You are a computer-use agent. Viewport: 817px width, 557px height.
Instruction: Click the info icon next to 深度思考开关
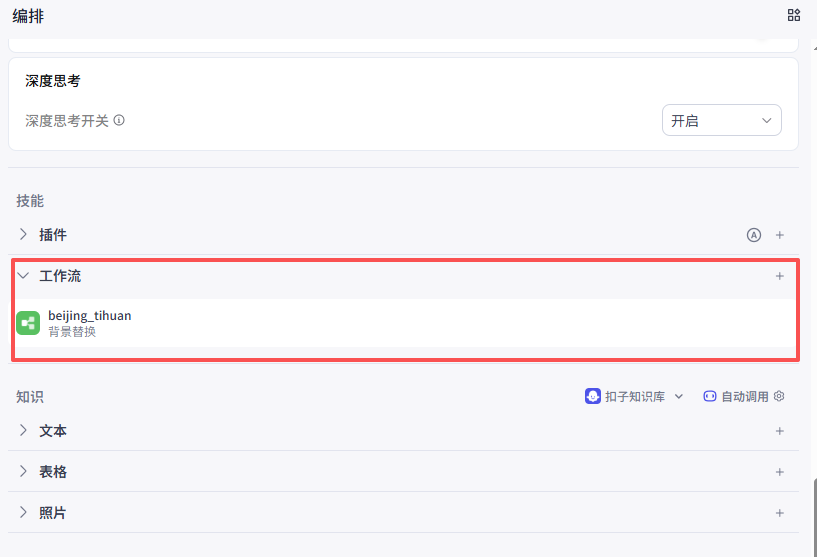tap(119, 121)
